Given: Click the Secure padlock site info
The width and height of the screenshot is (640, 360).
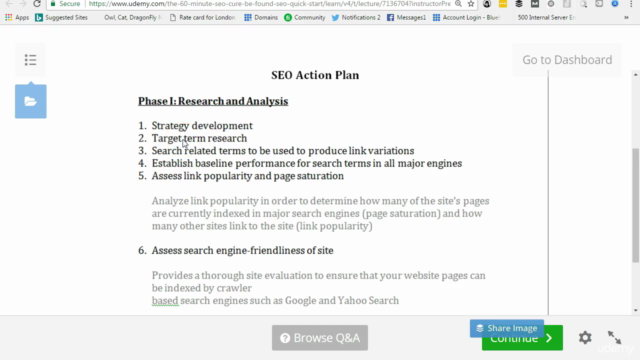Looking at the screenshot, I should click(x=65, y=4).
